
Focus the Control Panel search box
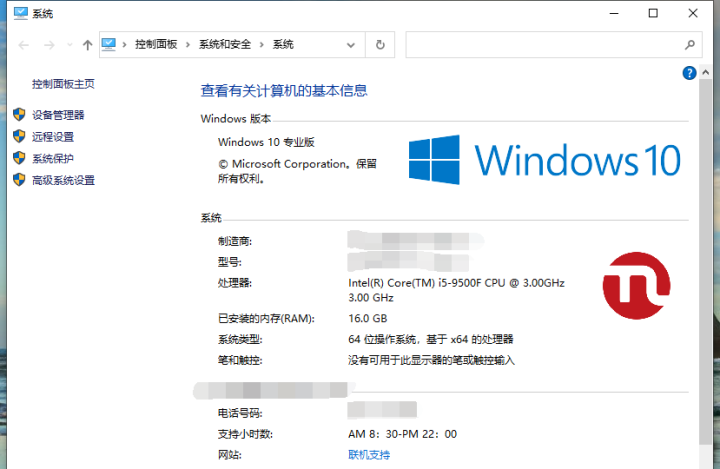point(554,45)
